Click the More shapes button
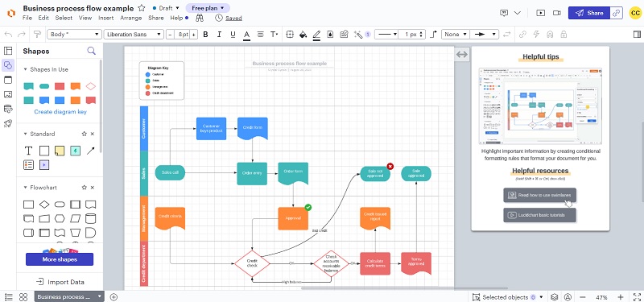This screenshot has width=644, height=302. (60, 259)
